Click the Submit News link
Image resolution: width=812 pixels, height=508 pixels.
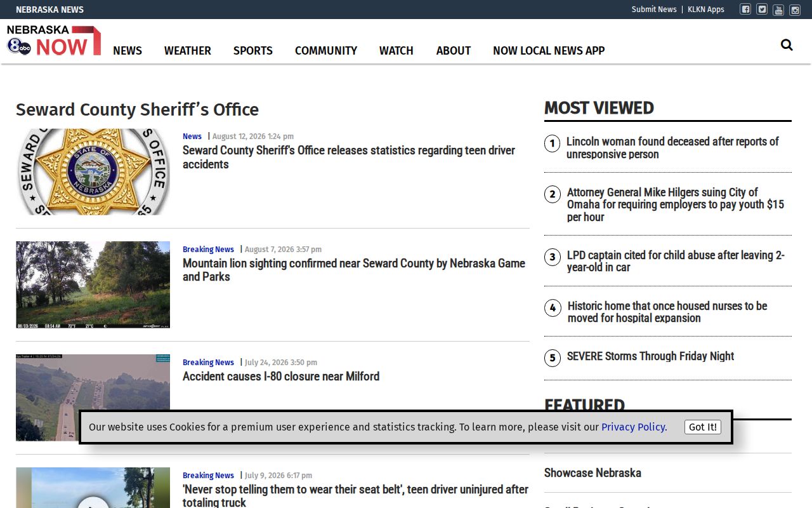click(x=654, y=10)
